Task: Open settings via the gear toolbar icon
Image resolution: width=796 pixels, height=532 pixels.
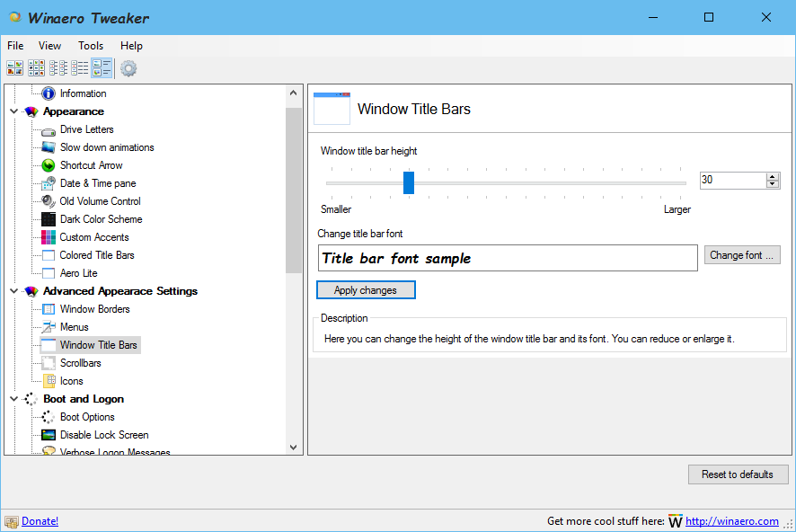Action: pos(128,68)
